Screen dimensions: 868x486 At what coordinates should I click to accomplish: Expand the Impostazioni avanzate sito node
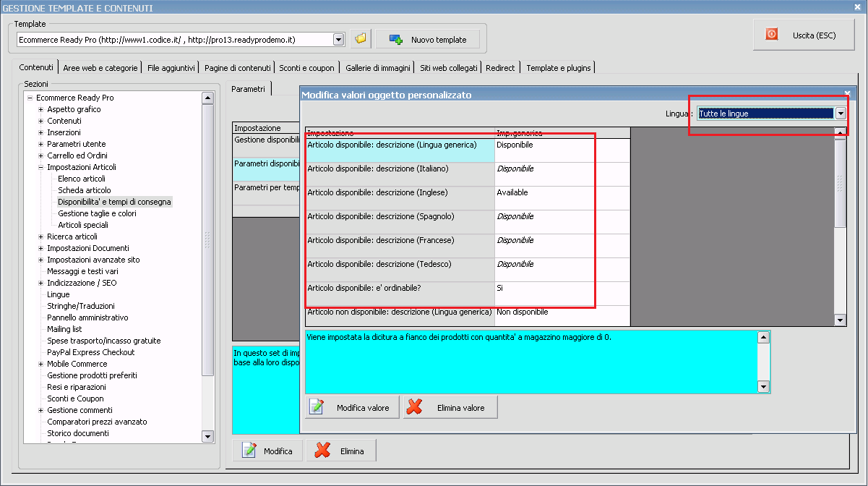[40, 260]
